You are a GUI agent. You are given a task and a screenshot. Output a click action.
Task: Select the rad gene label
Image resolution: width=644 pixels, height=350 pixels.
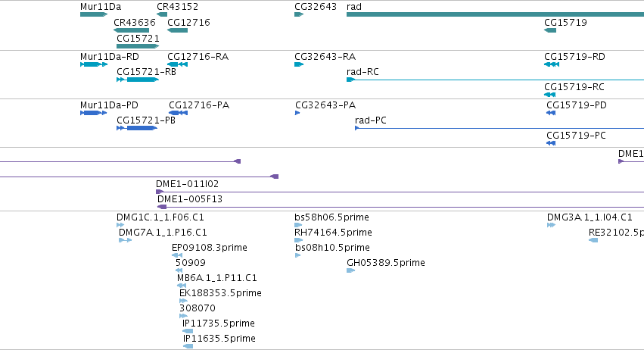coord(354,7)
